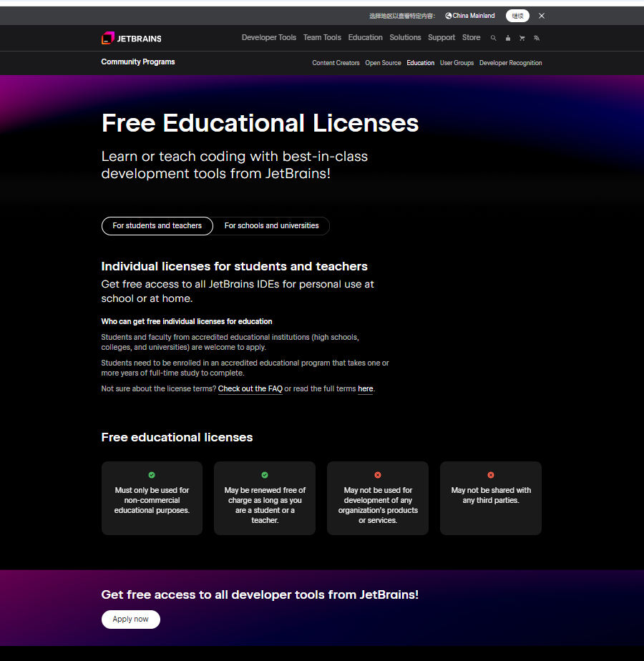Select the For students and teachers tab
Image resolution: width=644 pixels, height=661 pixels.
[x=157, y=226]
